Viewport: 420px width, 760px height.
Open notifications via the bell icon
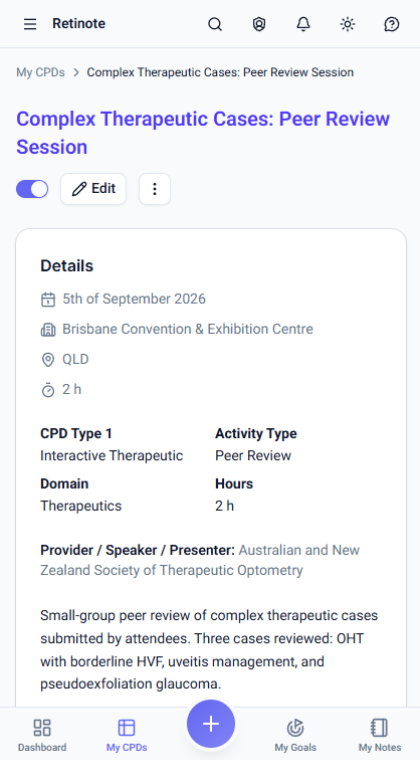(x=303, y=24)
